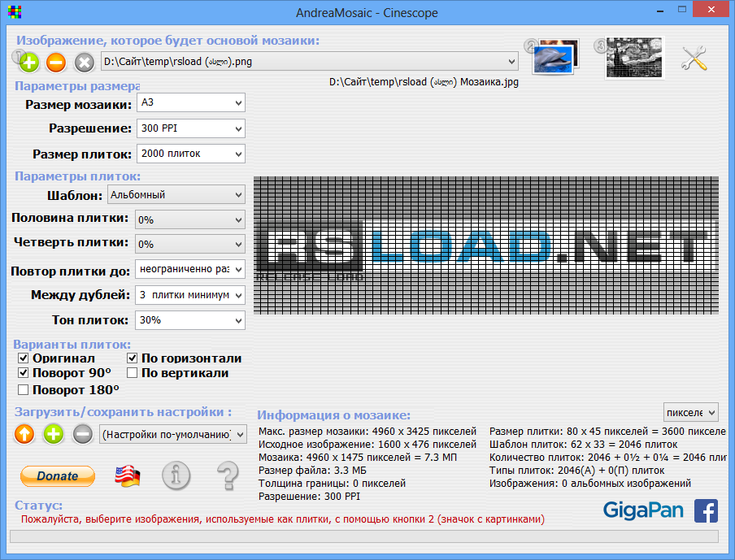Click 'Исходное изображение: 1600 x 476' line
Image resolution: width=735 pixels, height=560 pixels.
tap(367, 445)
